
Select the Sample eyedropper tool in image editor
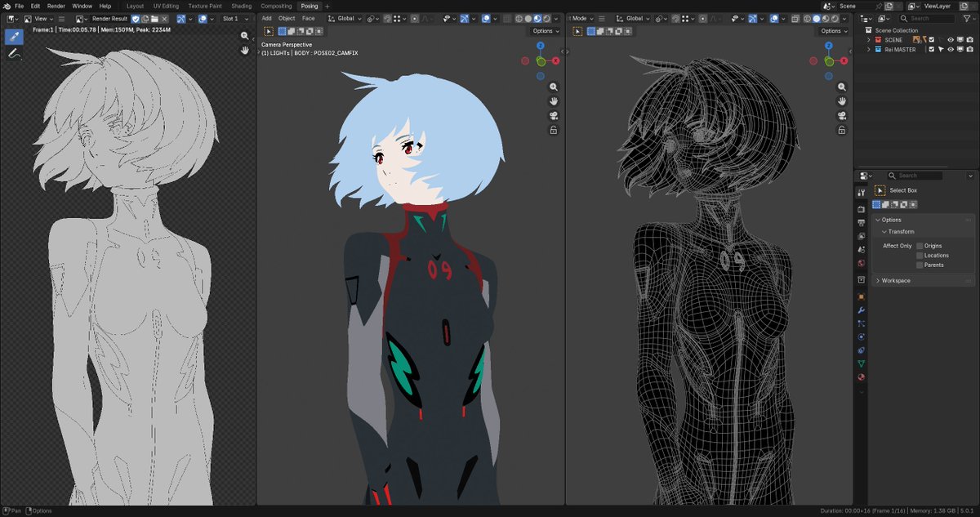tap(14, 36)
